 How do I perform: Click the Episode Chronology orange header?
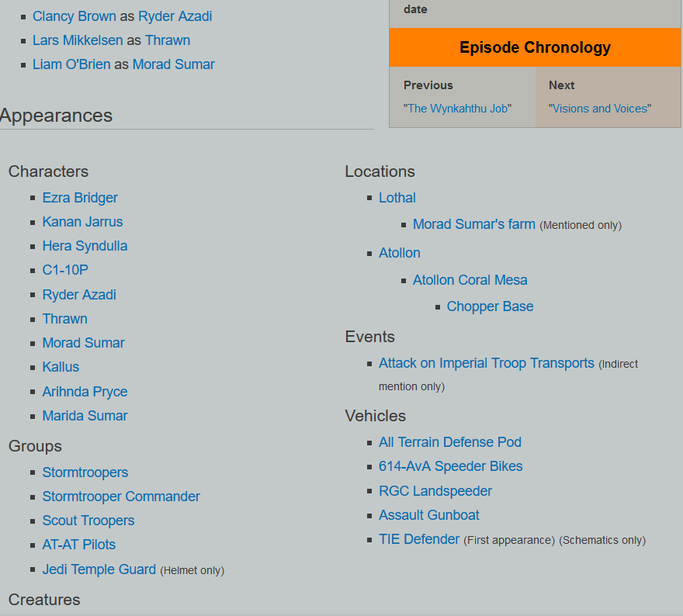tap(535, 47)
